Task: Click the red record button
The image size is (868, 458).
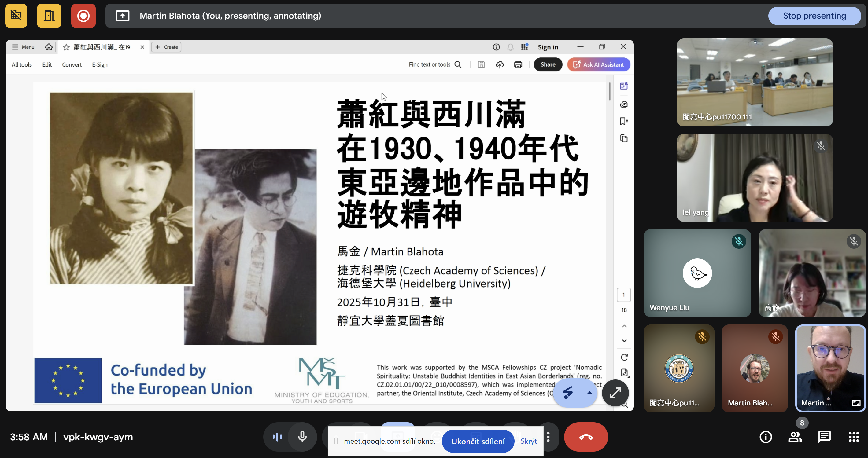Action: (83, 16)
